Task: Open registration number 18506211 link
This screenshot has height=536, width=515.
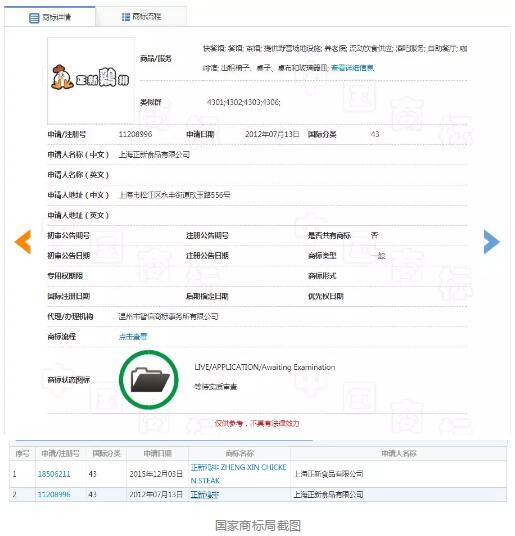Action: 54,474
